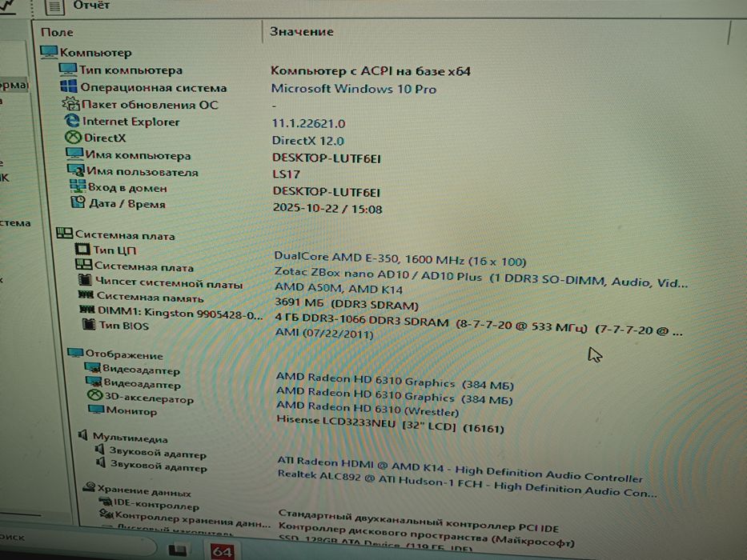Open the taskbar app left of the 64 icon
The height and width of the screenshot is (560, 747).
pyautogui.click(x=178, y=550)
